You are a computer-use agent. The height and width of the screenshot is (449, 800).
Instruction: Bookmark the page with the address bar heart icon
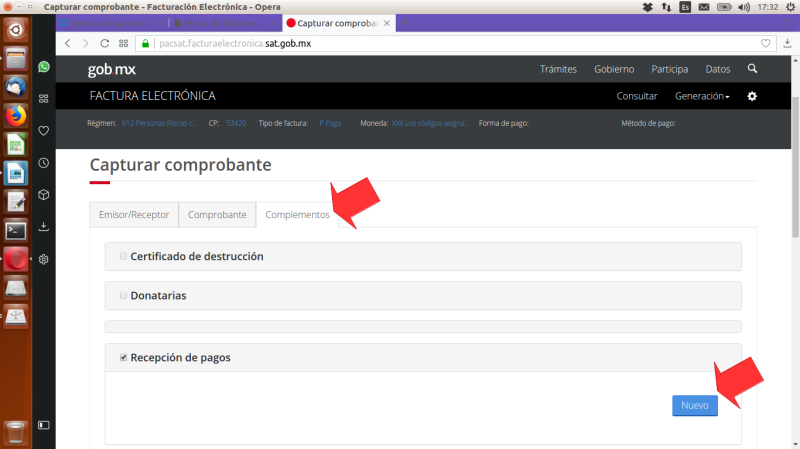pyautogui.click(x=765, y=43)
